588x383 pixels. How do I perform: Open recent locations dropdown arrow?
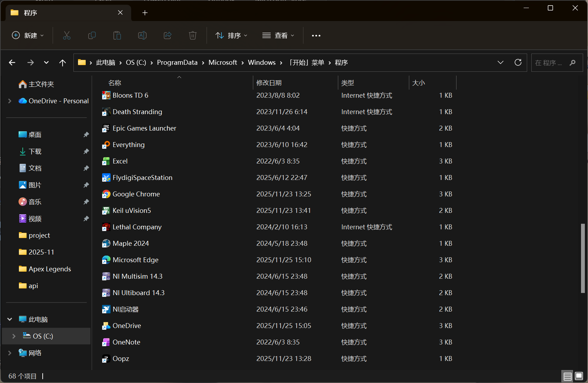coord(46,63)
